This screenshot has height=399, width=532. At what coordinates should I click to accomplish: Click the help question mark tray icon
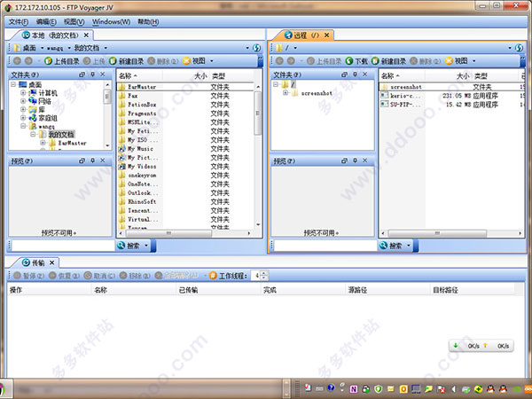331,387
